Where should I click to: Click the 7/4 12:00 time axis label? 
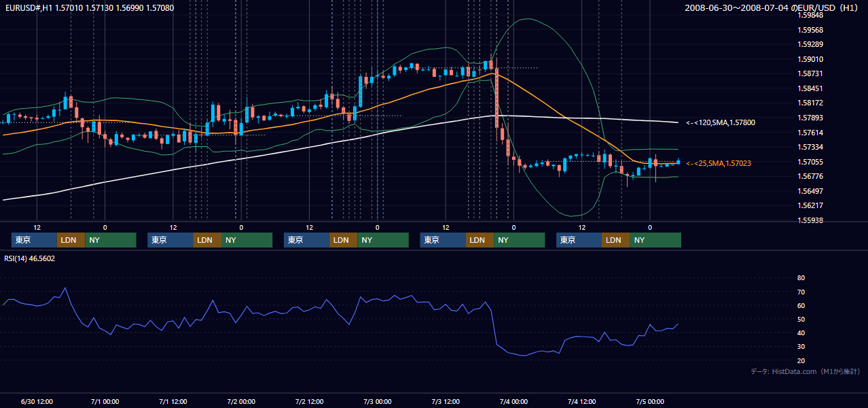(x=582, y=401)
